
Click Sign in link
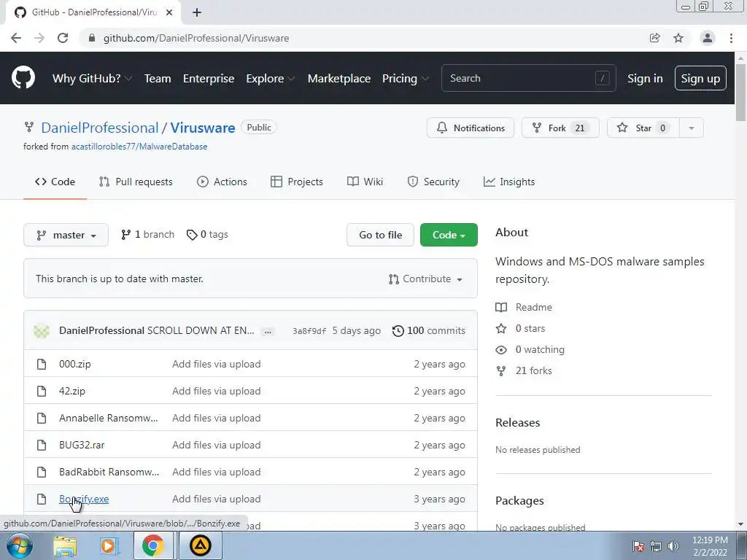pos(645,79)
